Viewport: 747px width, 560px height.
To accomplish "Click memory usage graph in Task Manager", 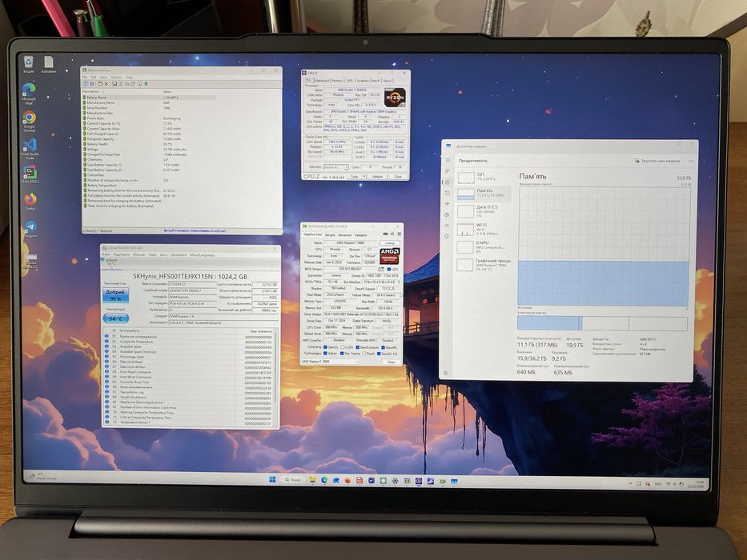I will pos(604,246).
